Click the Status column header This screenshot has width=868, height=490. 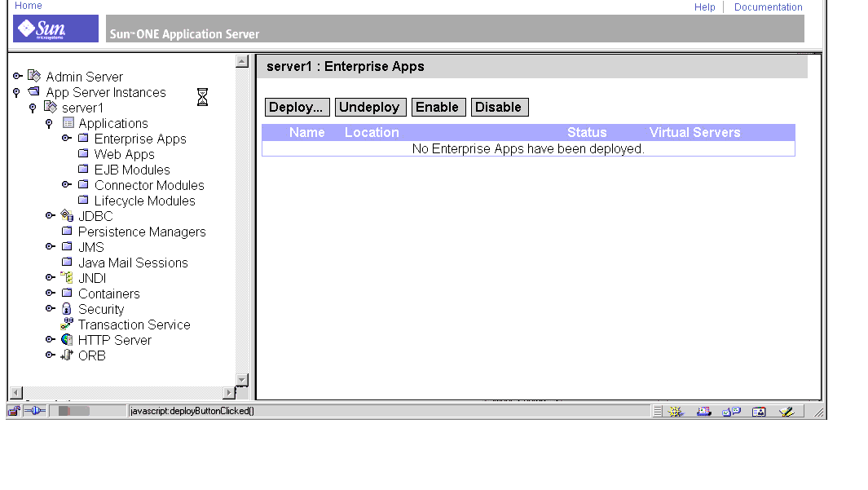[x=587, y=132]
